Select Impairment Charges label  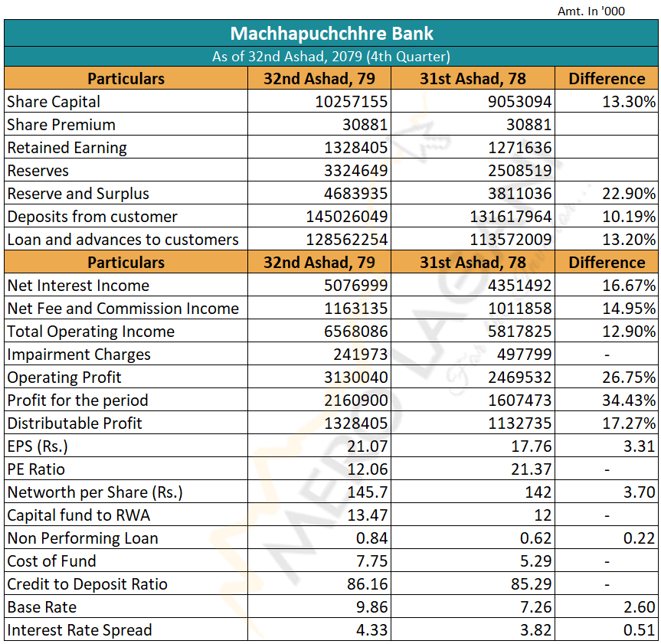(78, 355)
